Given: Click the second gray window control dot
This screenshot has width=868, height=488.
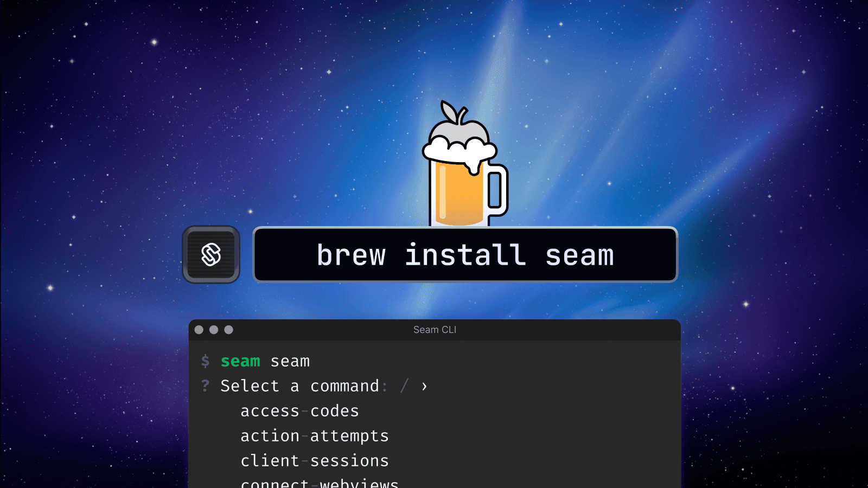Looking at the screenshot, I should [x=214, y=330].
